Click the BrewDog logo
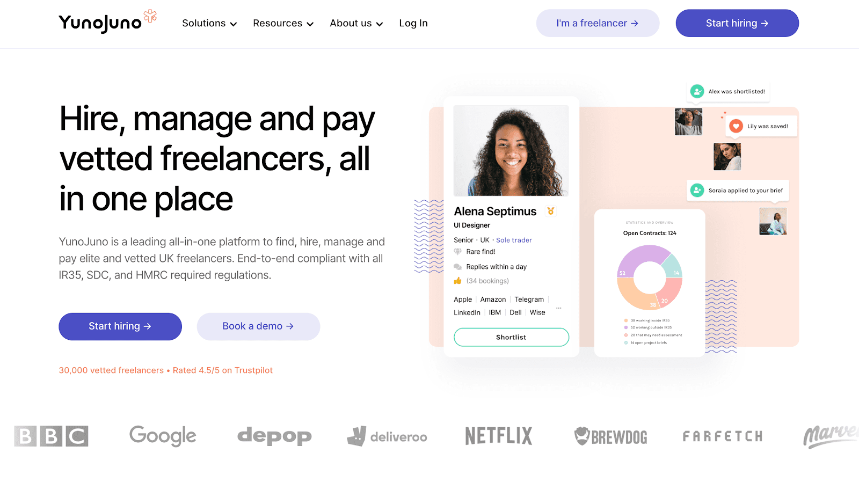Viewport: 859px width, 504px height. [x=611, y=436]
